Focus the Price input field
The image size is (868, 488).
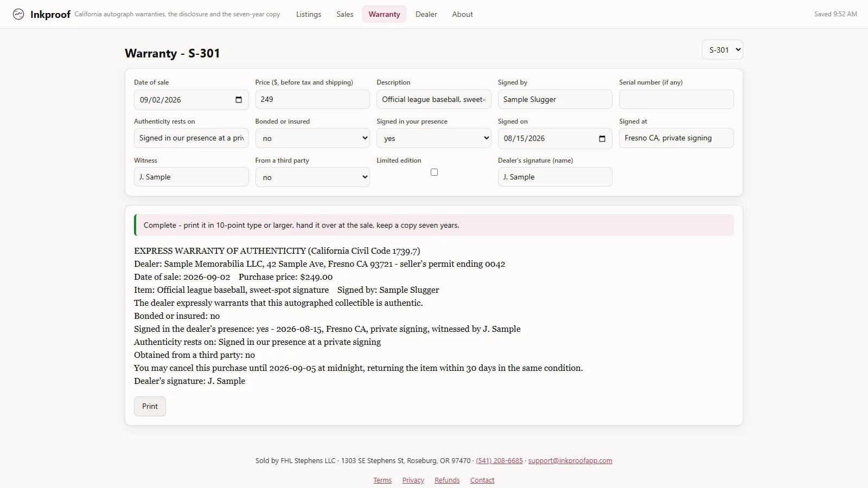click(312, 99)
